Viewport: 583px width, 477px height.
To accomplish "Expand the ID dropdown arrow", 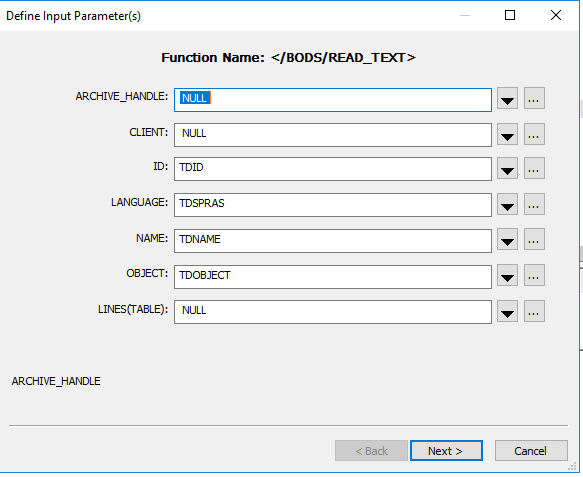I will click(x=508, y=168).
